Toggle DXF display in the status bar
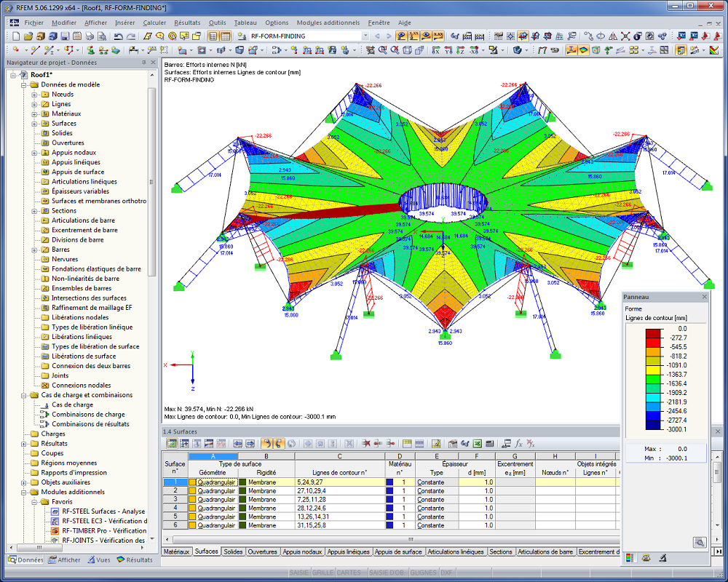This screenshot has width=728, height=582. (x=446, y=573)
